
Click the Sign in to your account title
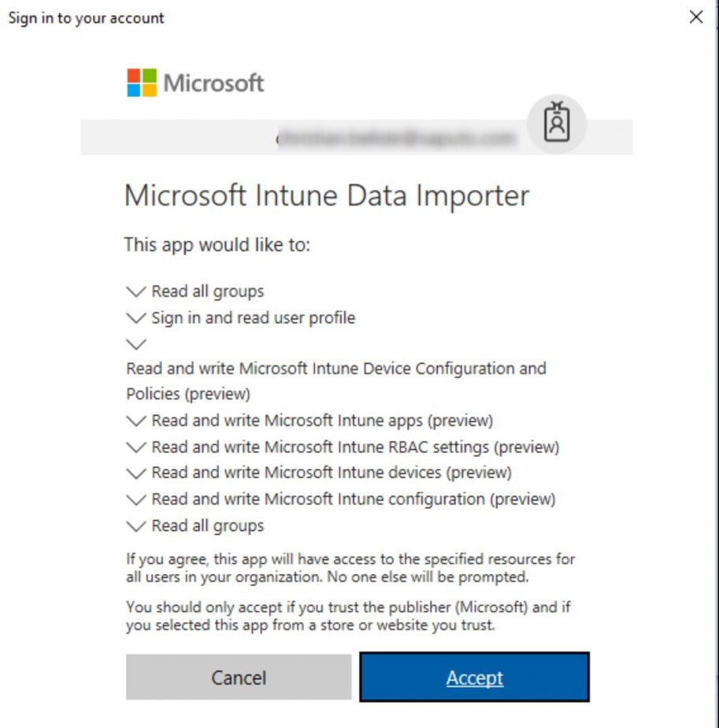[85, 17]
